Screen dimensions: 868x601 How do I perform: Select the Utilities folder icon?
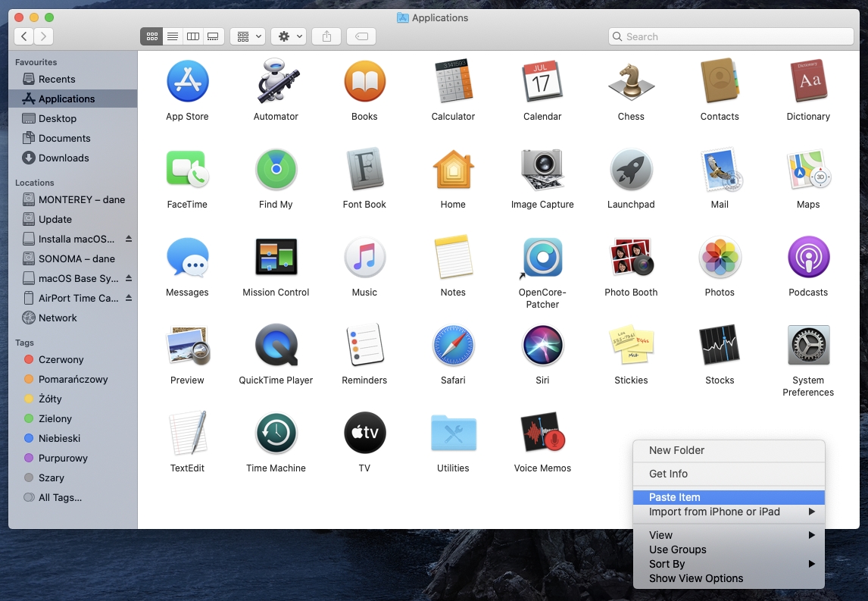tap(454, 434)
